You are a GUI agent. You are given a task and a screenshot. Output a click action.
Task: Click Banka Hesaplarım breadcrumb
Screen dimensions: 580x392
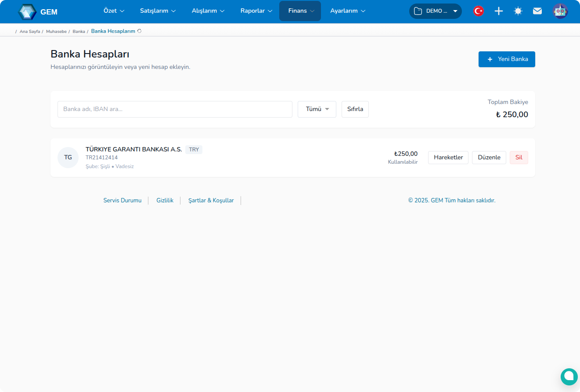[113, 31]
